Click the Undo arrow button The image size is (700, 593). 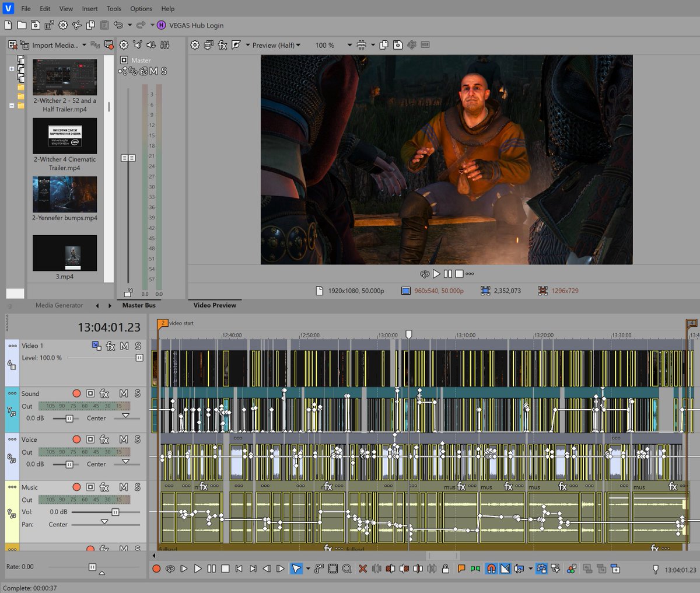coord(118,25)
